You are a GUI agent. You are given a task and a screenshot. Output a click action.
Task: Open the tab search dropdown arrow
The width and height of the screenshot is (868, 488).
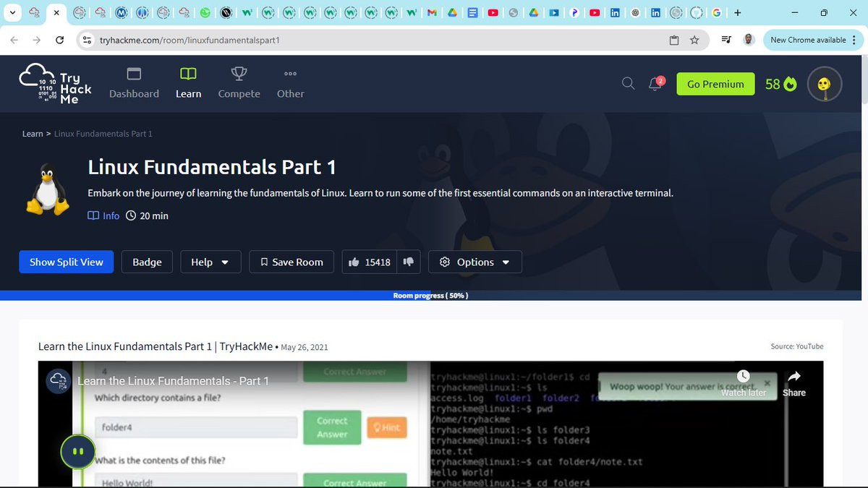click(12, 12)
